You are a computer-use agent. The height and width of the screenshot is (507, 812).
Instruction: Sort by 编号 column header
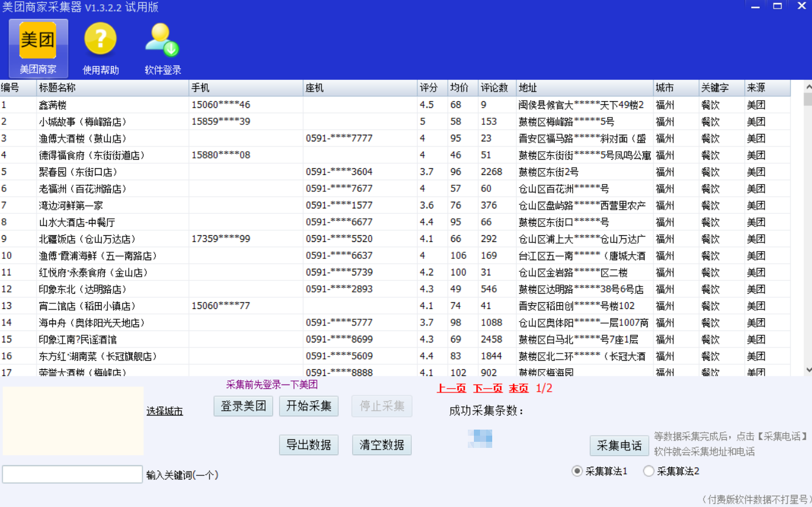pos(18,88)
